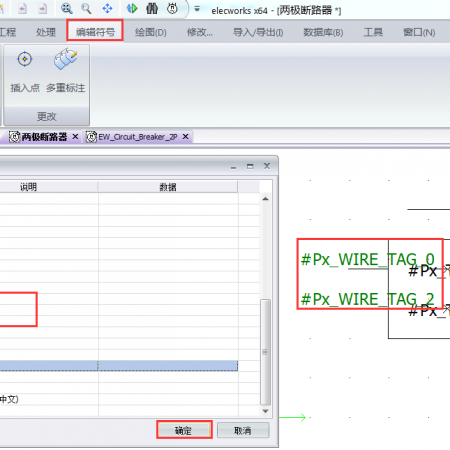Image resolution: width=450 pixels, height=450 pixels.
Task: Open the 绘图(D) menu tab
Action: coord(151,32)
